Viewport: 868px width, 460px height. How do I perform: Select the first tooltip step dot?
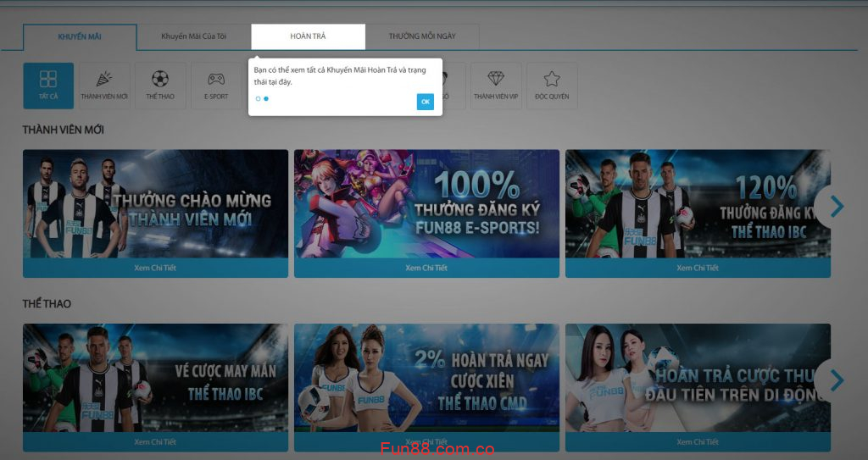click(258, 99)
